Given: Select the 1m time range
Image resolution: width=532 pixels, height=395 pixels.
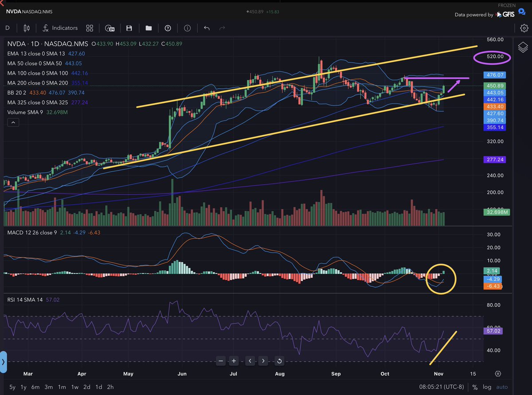Looking at the screenshot, I should (62, 387).
